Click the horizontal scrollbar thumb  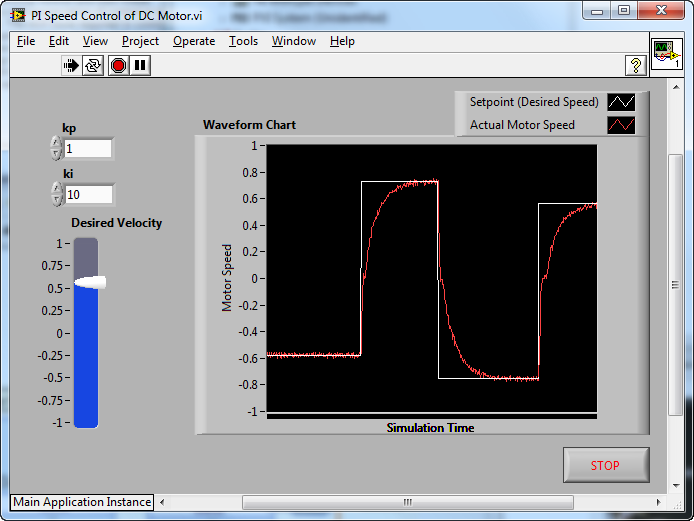coord(407,502)
